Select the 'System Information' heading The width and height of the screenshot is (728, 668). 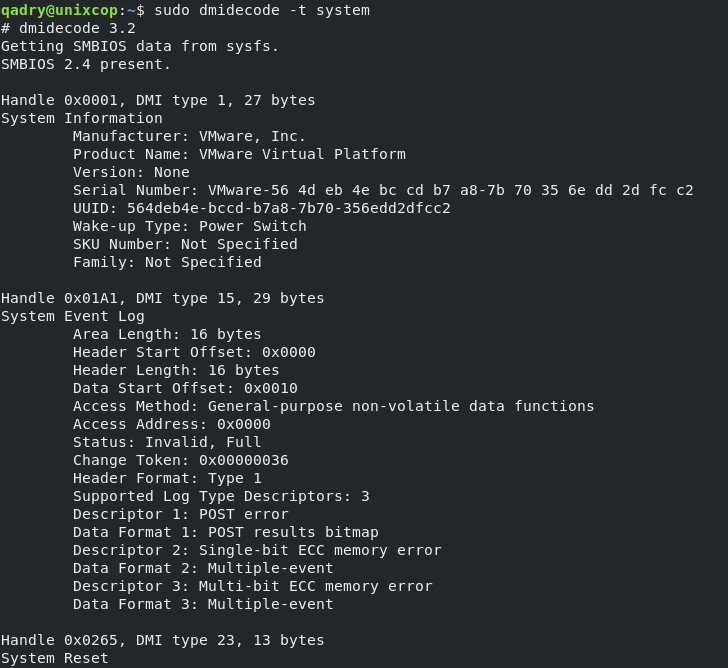[82, 118]
